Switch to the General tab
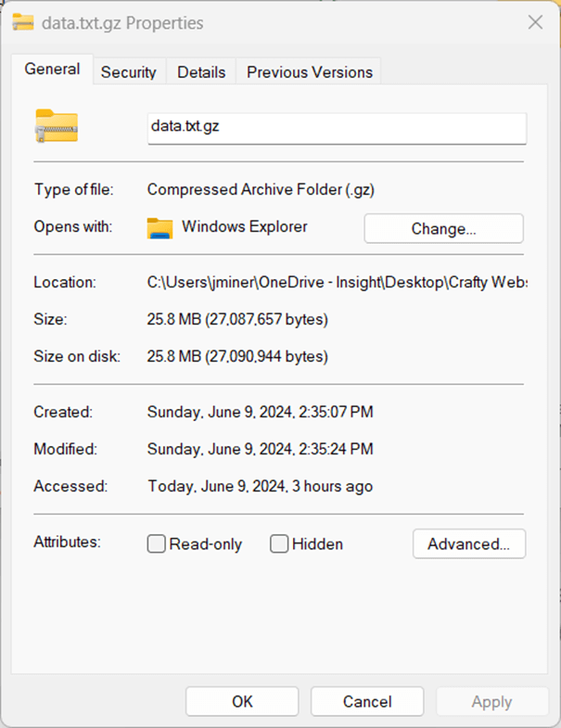 (x=52, y=70)
